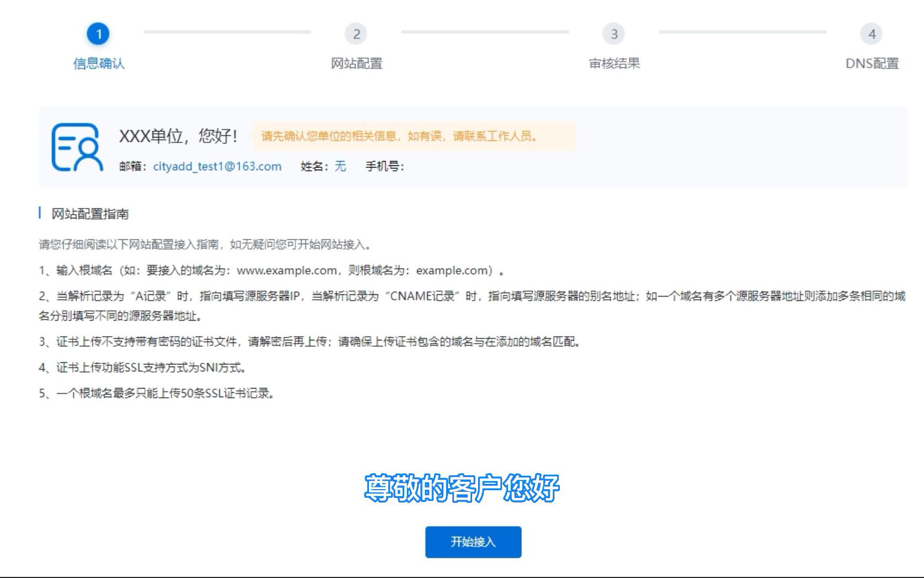
Task: Click guide item 1 about 输入根域名
Action: point(271,270)
